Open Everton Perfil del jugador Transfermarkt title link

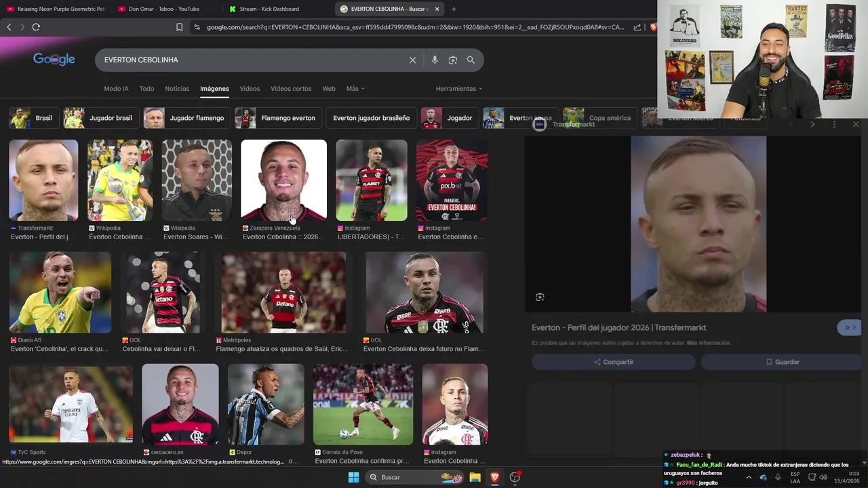tap(618, 328)
